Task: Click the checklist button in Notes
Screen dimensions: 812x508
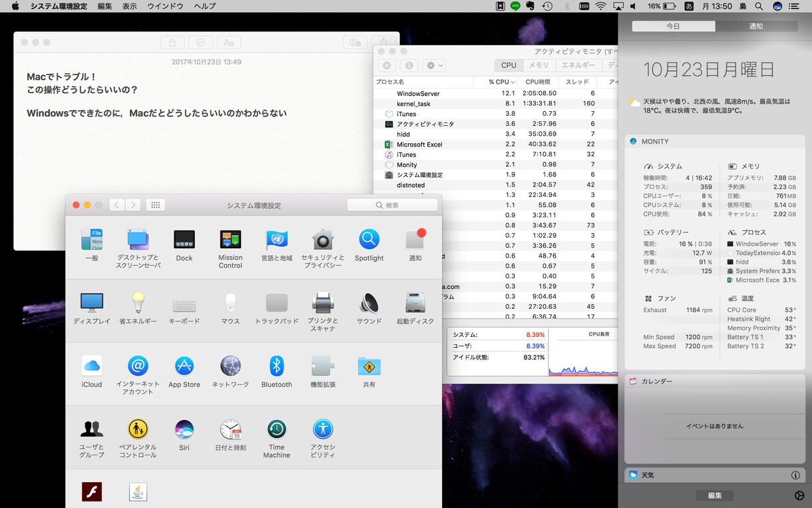Action: (x=200, y=42)
